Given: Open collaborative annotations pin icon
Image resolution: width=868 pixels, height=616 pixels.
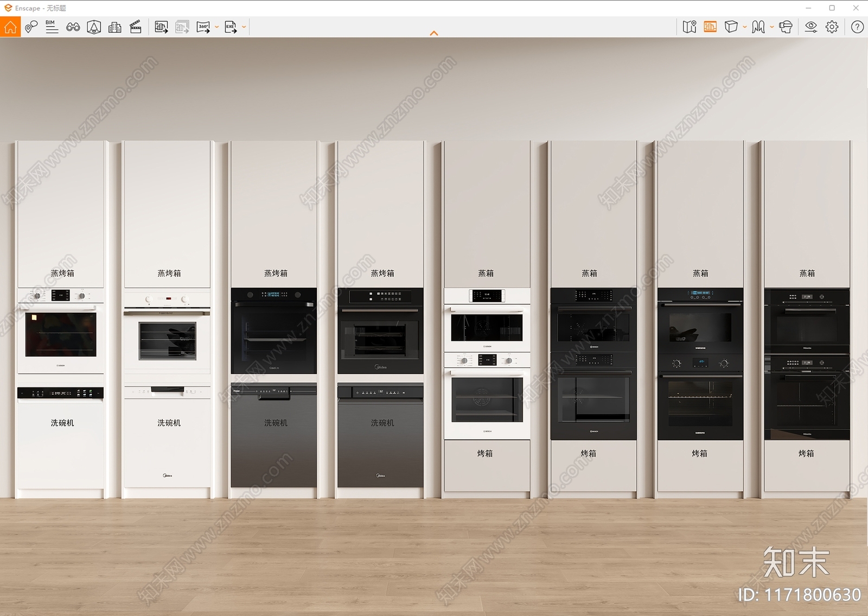Looking at the screenshot, I should click(x=31, y=27).
